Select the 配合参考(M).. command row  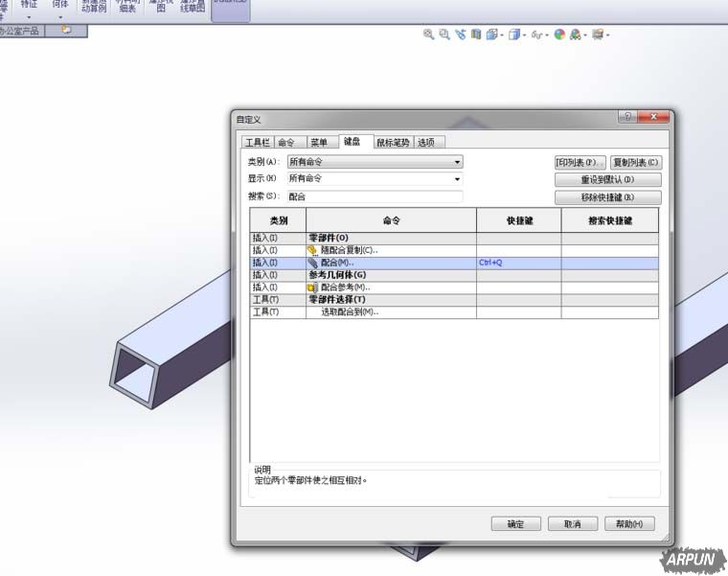pyautogui.click(x=454, y=288)
